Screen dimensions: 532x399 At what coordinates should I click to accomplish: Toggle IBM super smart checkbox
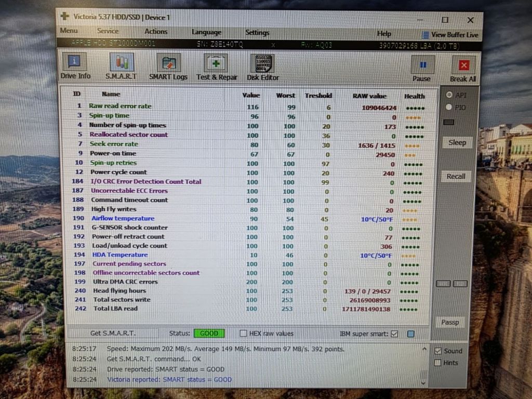click(394, 334)
